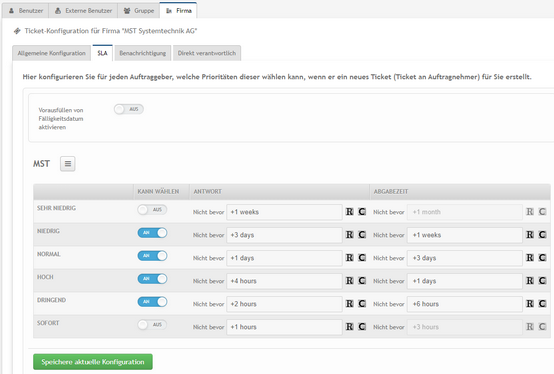Click the R icon of Normal Abgabezeit

point(530,257)
